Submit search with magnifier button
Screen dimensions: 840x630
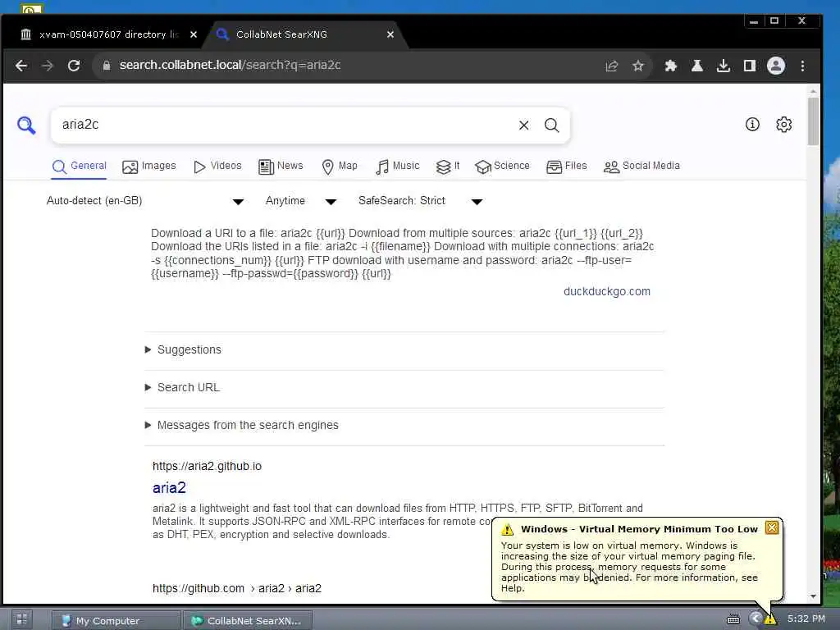point(551,125)
